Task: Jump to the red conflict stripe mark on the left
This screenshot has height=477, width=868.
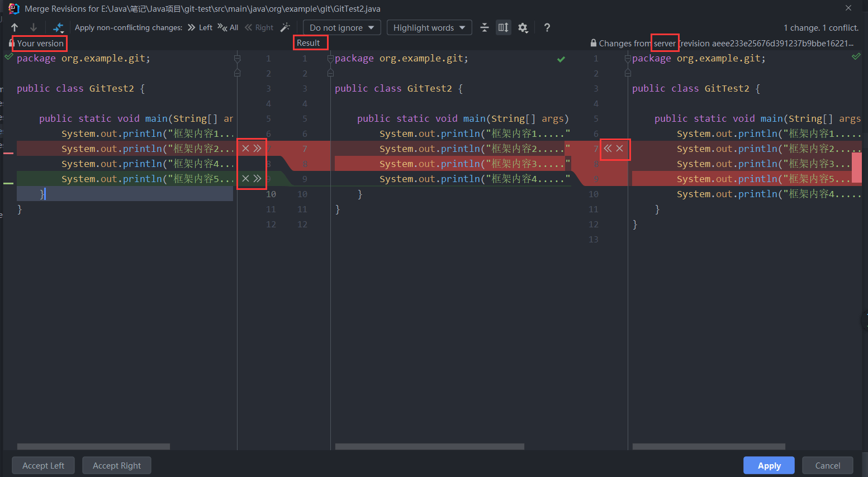Action: [x=8, y=153]
